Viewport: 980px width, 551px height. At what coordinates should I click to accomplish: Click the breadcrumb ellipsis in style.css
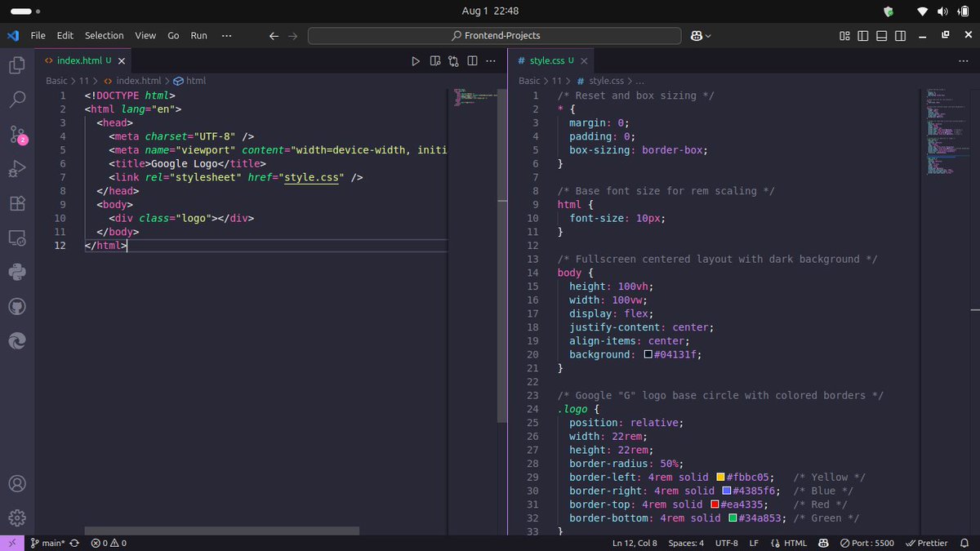point(639,81)
